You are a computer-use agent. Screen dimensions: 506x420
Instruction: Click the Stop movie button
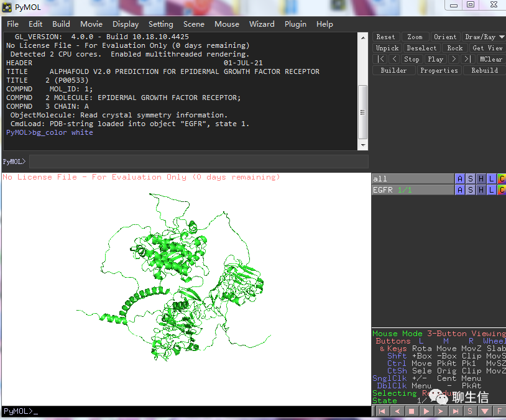[x=412, y=59]
